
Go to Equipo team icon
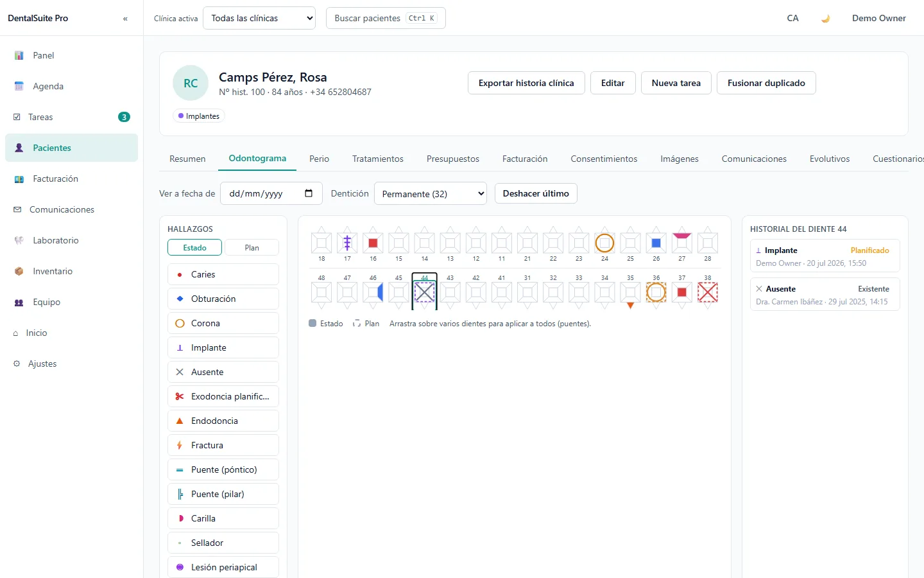pos(19,302)
